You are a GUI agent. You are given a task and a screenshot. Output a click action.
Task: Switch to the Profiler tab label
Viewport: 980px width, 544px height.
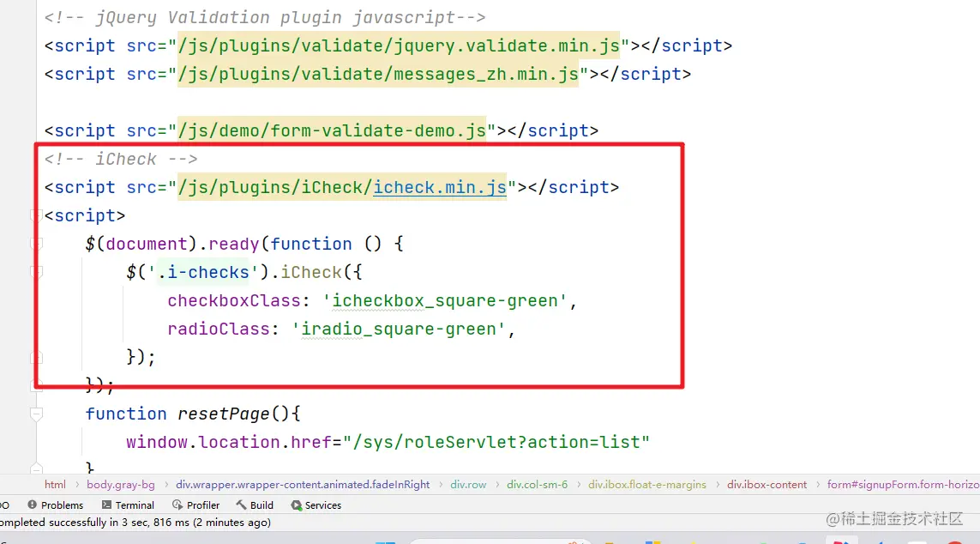pos(203,505)
